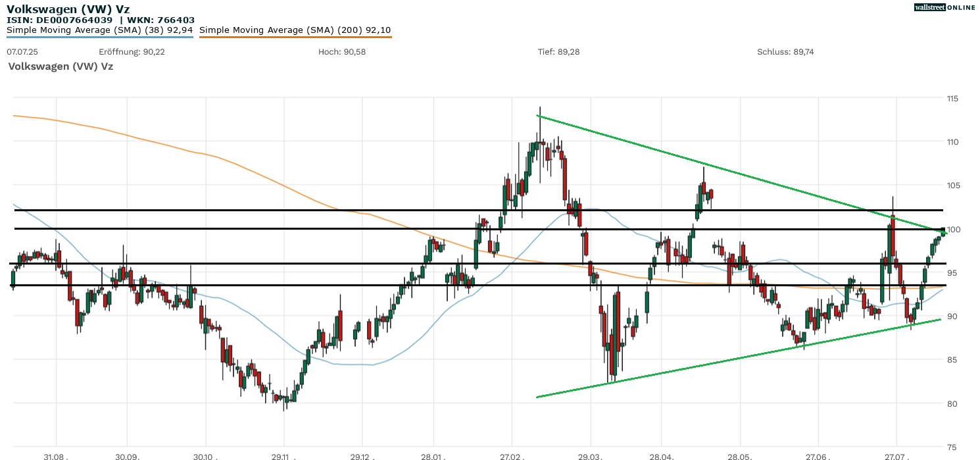Click the Hoch: 90,58 value
980x460 pixels.
point(341,51)
